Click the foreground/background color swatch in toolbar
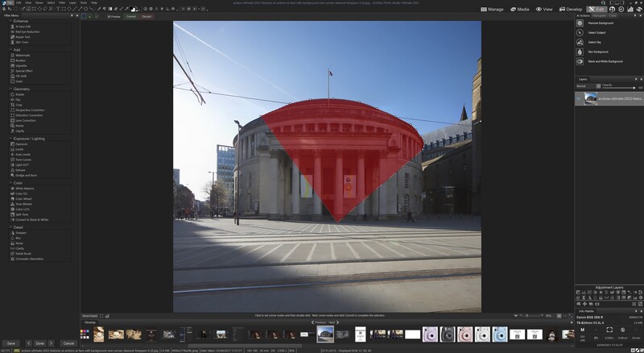This screenshot has width=644, height=353. click(133, 9)
